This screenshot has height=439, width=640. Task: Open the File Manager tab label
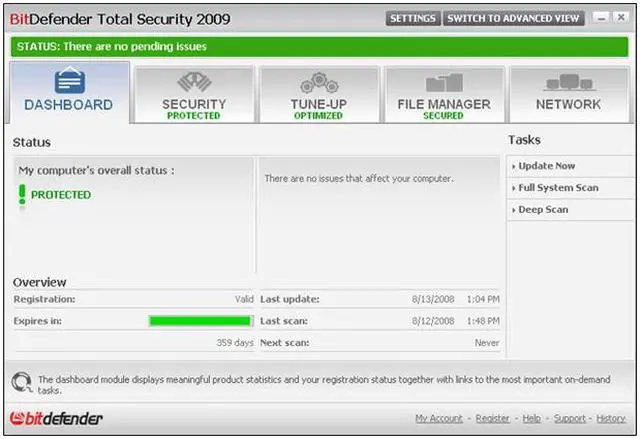[x=444, y=104]
